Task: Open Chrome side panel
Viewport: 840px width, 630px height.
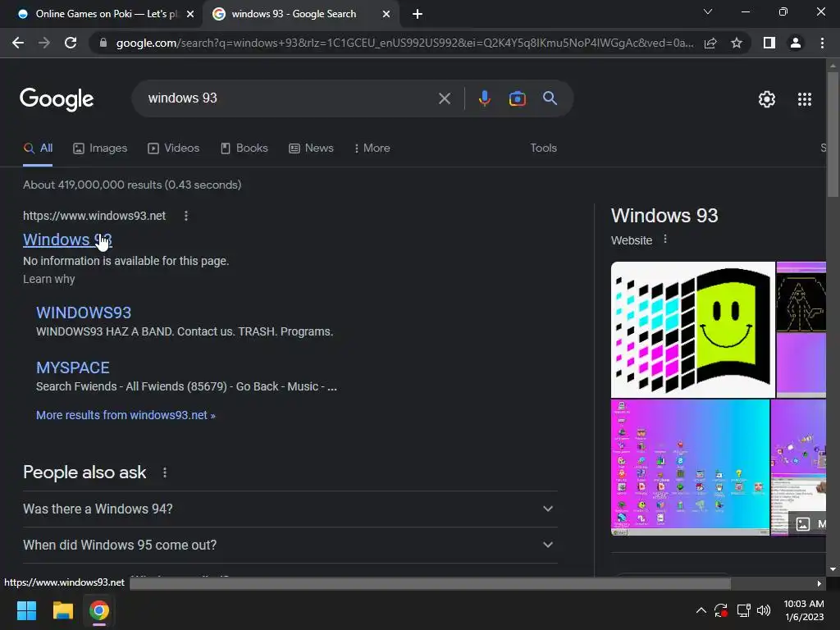Action: coord(769,43)
